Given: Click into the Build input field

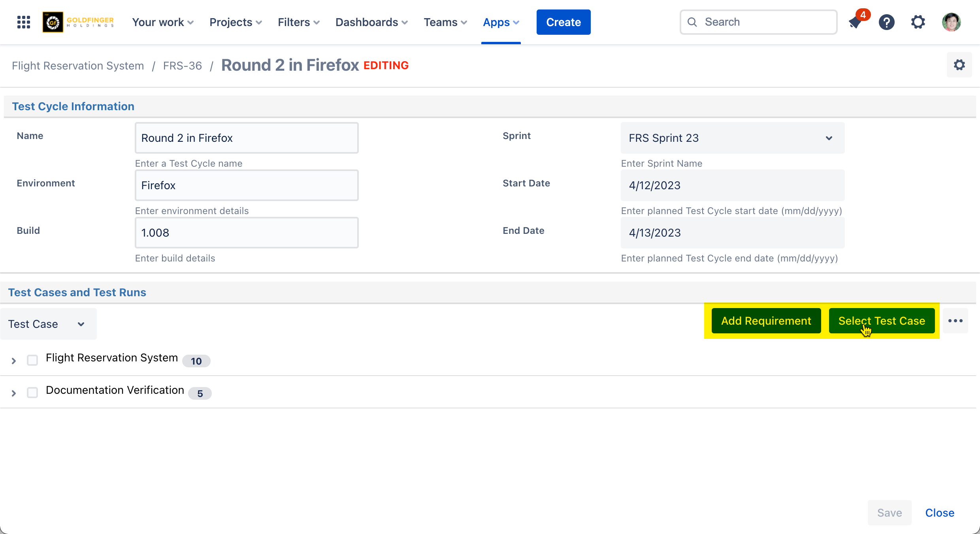Looking at the screenshot, I should [247, 233].
